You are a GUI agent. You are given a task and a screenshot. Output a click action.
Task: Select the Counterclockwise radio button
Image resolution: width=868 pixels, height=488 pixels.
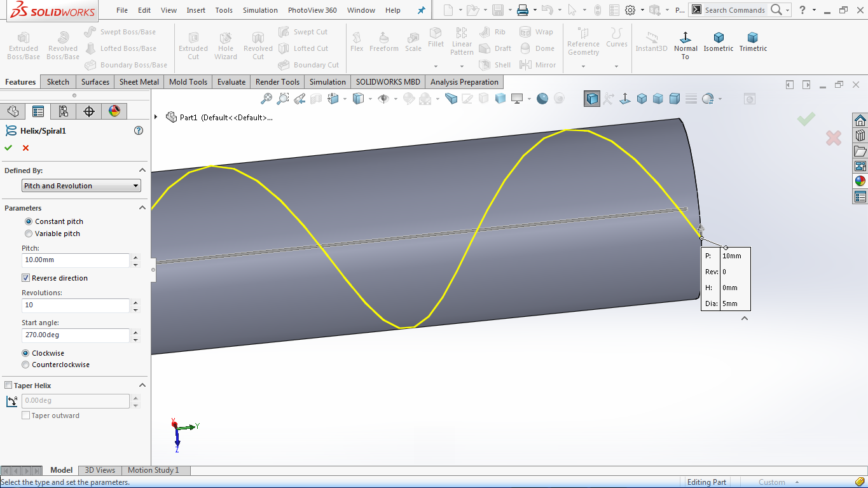24,365
